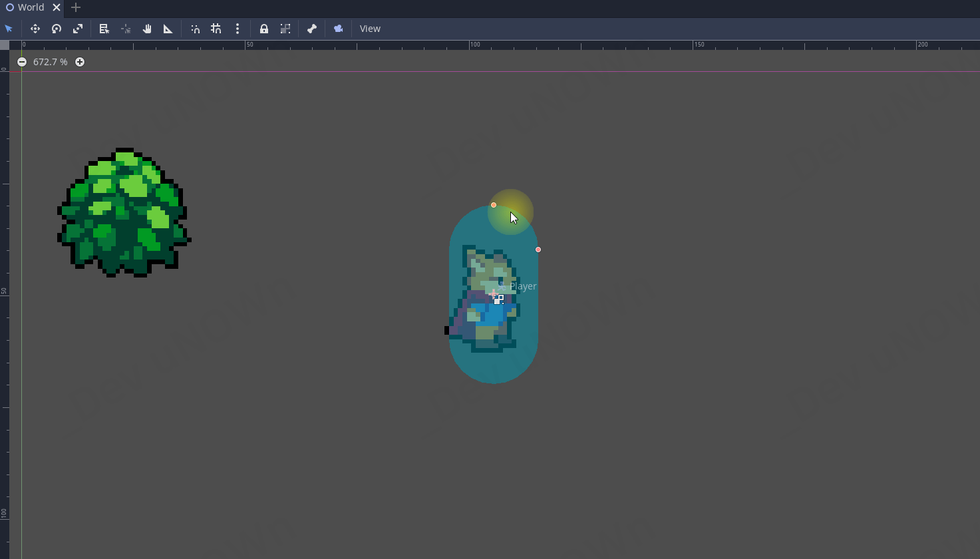Grab the capsule shape top handle
This screenshot has width=980, height=559.
[494, 205]
